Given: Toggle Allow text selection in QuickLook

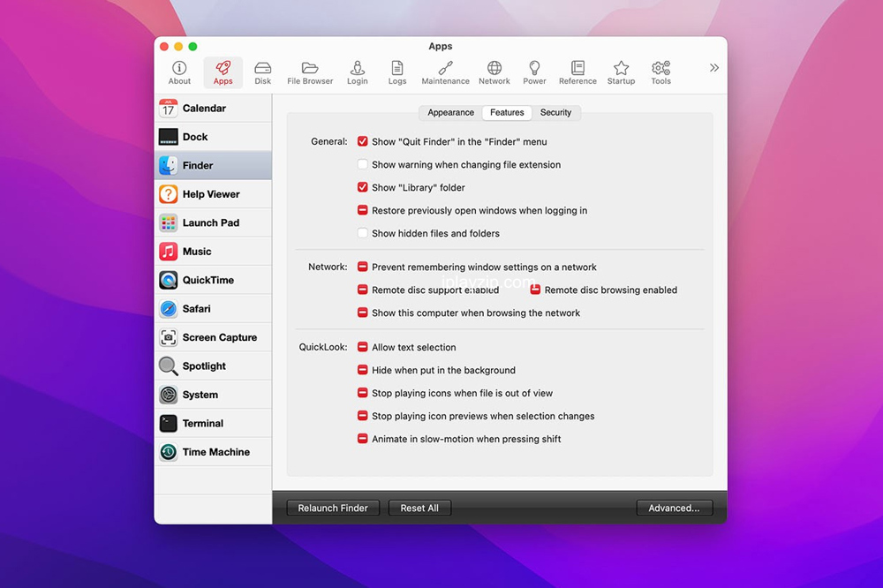Looking at the screenshot, I should pos(363,347).
